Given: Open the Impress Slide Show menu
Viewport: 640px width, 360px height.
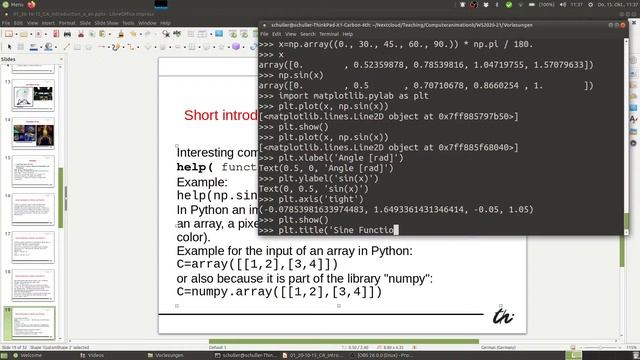Looking at the screenshot, I should click(106, 23).
